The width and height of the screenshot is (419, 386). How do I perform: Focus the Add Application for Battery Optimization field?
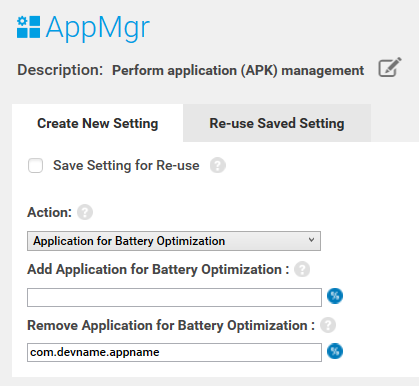(174, 297)
